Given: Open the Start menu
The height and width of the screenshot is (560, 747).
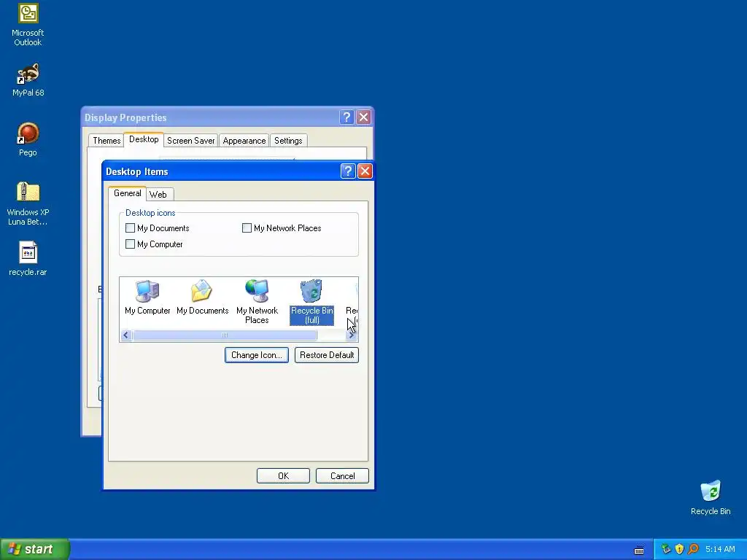Looking at the screenshot, I should pyautogui.click(x=35, y=549).
